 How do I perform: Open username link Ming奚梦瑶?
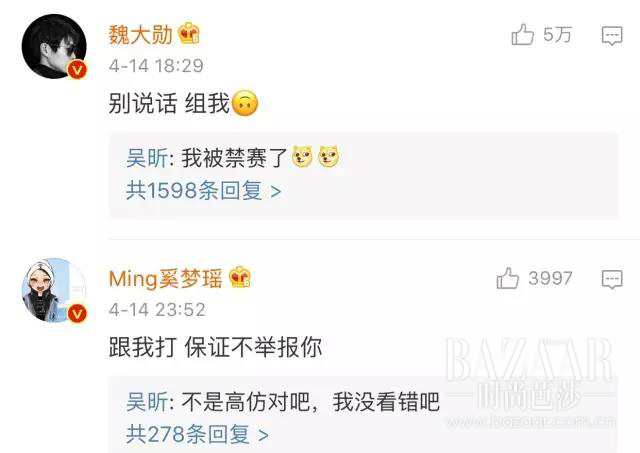click(166, 279)
